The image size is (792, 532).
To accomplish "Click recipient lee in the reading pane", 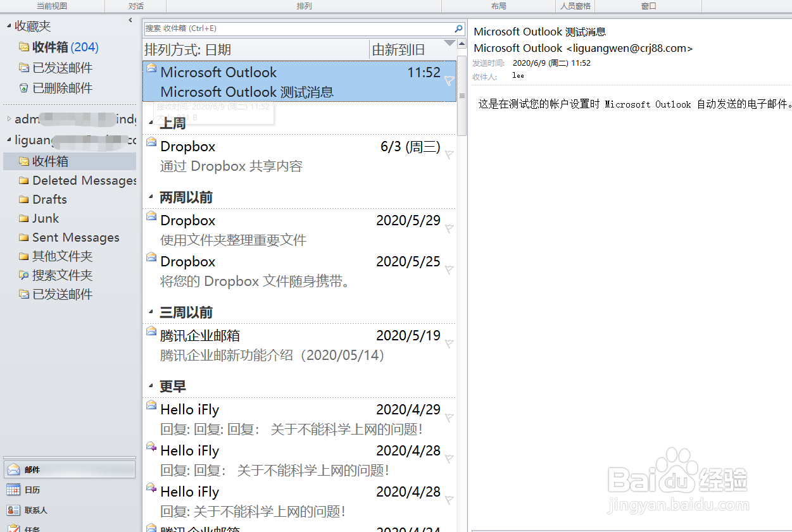I will click(518, 76).
